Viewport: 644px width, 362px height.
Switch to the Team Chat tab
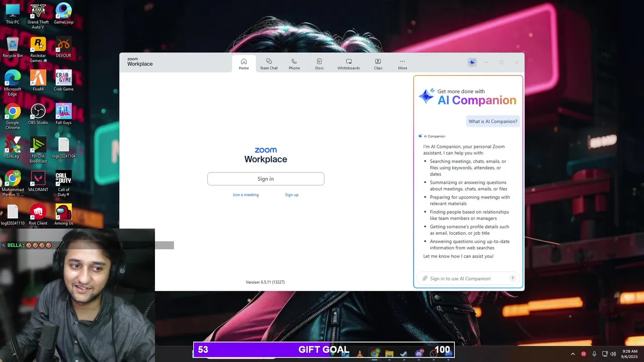click(269, 64)
